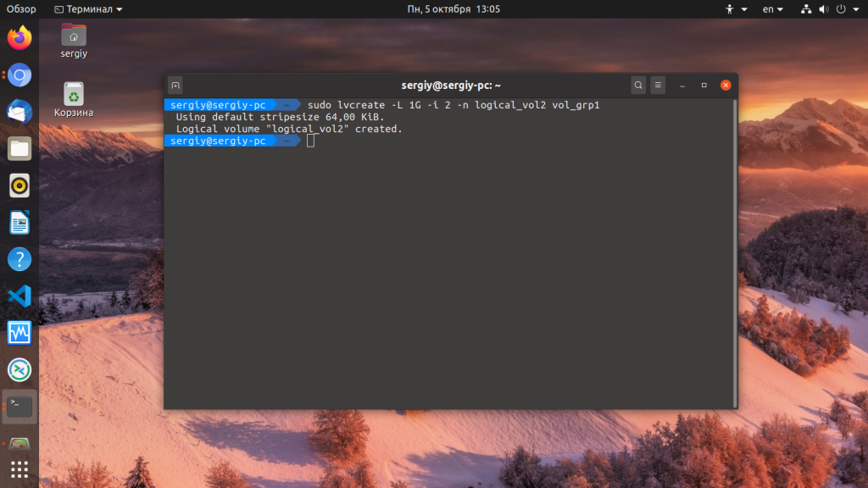This screenshot has width=868, height=488.
Task: Click the terminal scrollbar
Action: [x=735, y=253]
